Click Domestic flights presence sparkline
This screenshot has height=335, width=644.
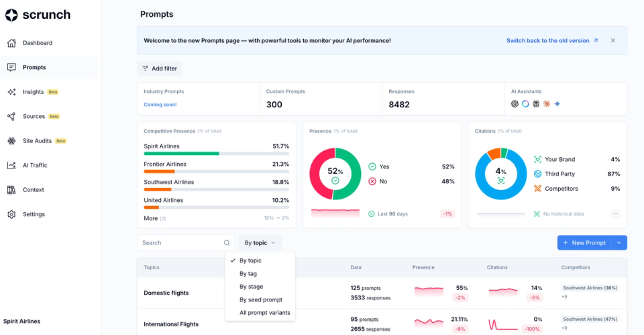tap(429, 291)
